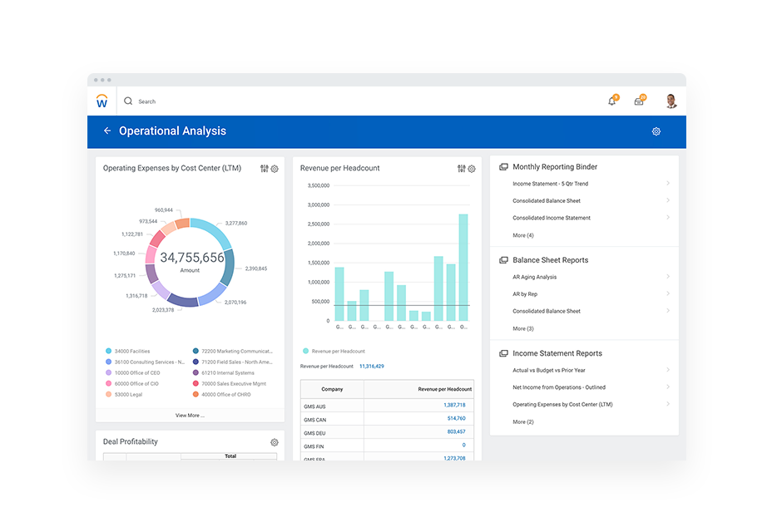Click View More below the donut legend
The width and height of the screenshot is (772, 532).
coord(190,415)
